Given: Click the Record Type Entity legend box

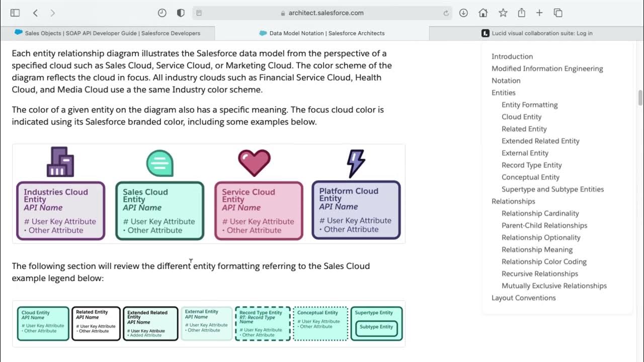Looking at the screenshot, I should click(x=263, y=323).
